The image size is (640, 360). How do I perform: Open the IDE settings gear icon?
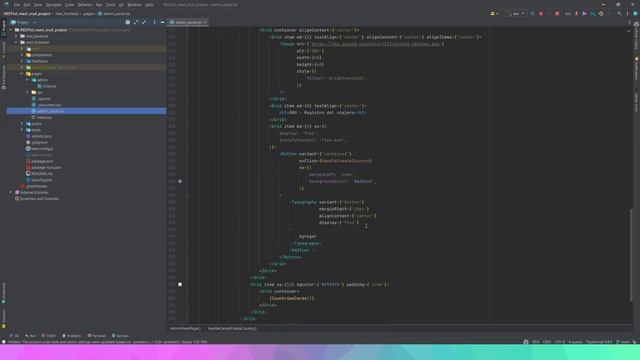(x=627, y=13)
